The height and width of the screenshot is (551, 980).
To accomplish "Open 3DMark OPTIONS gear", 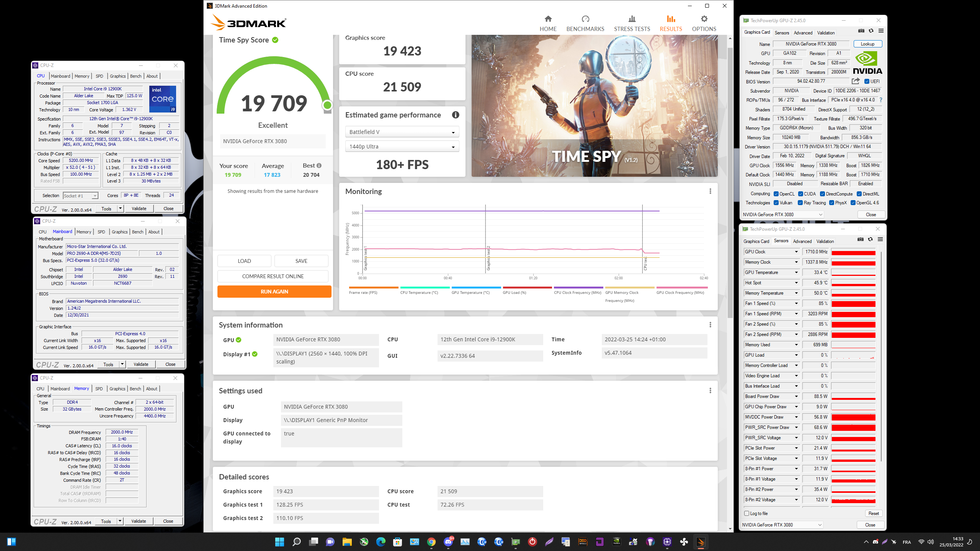I will [704, 23].
